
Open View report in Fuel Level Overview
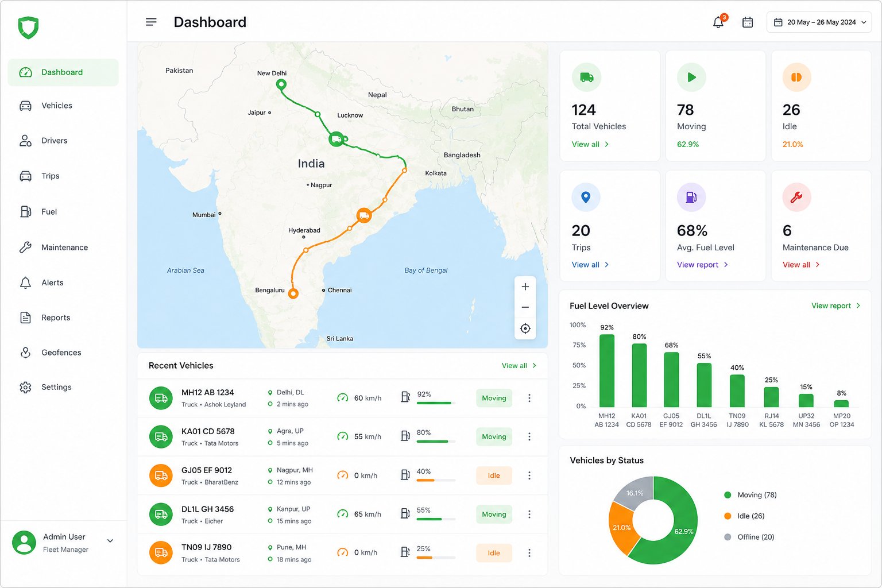coord(836,305)
